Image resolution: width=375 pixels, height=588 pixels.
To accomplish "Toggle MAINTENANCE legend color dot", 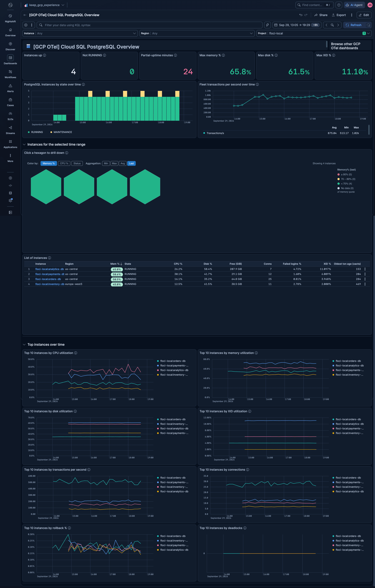I will [x=51, y=132].
